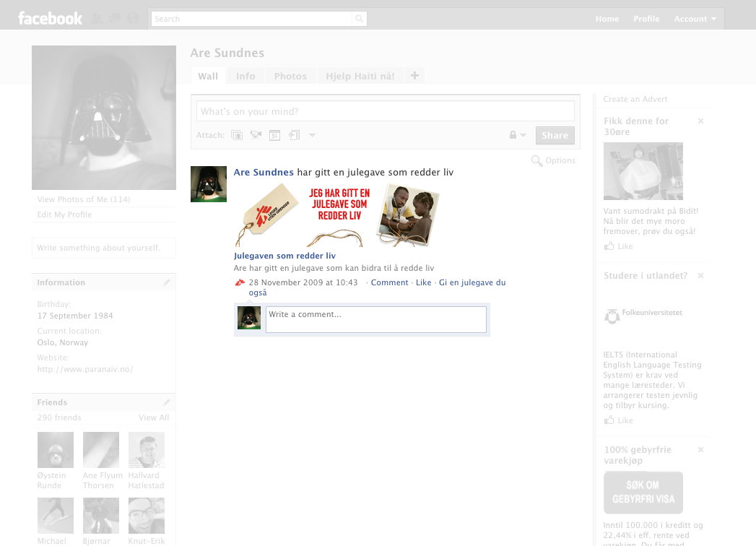Click Like under the julegave post
Screen dimensions: 756x546
coord(423,282)
